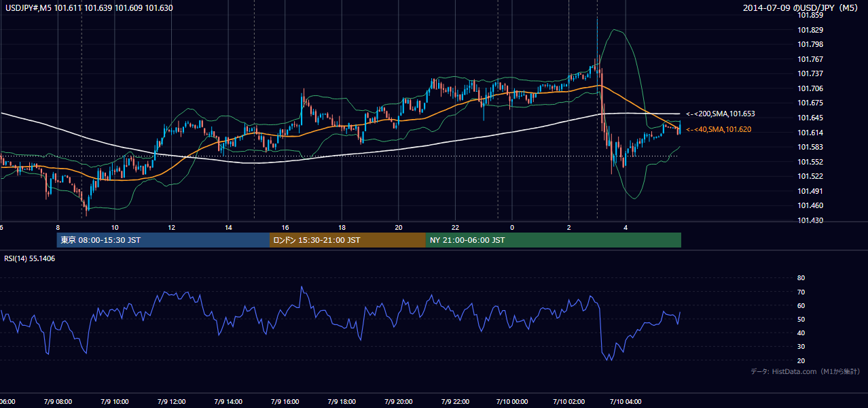The height and width of the screenshot is (408, 868).
Task: Click the 40 SMA 101.620 label
Action: coord(719,129)
